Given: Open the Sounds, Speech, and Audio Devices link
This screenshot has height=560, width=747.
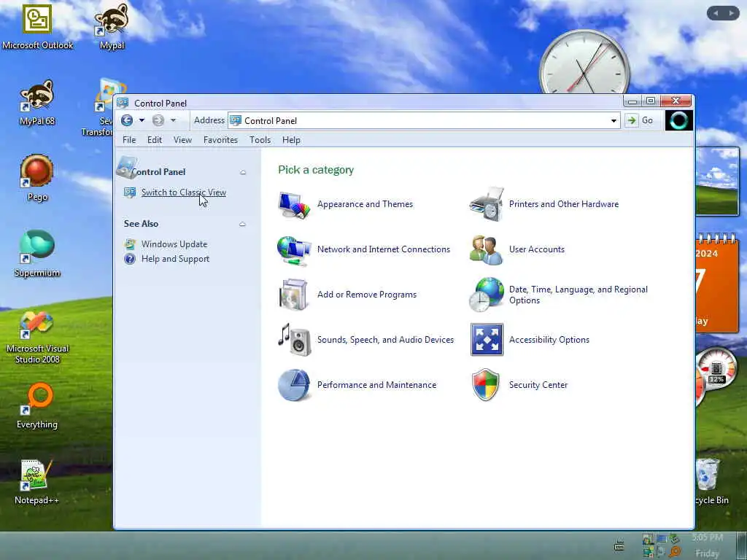Looking at the screenshot, I should (x=385, y=340).
